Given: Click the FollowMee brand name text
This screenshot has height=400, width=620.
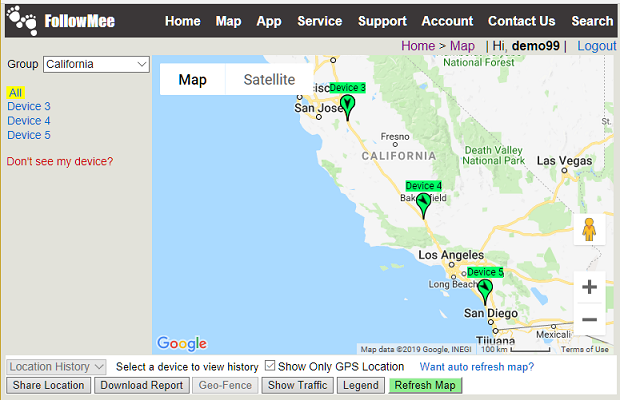Looking at the screenshot, I should (x=79, y=21).
